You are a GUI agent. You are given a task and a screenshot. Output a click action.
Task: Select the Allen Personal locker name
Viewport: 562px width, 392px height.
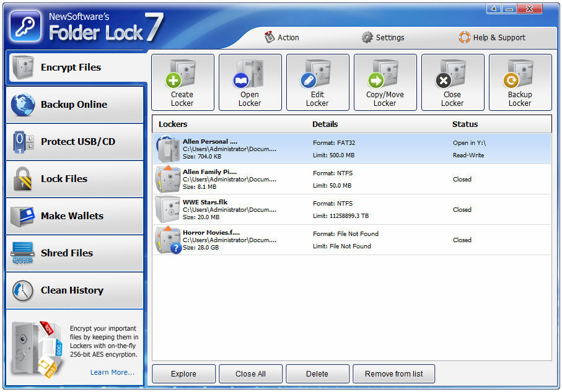[x=210, y=142]
